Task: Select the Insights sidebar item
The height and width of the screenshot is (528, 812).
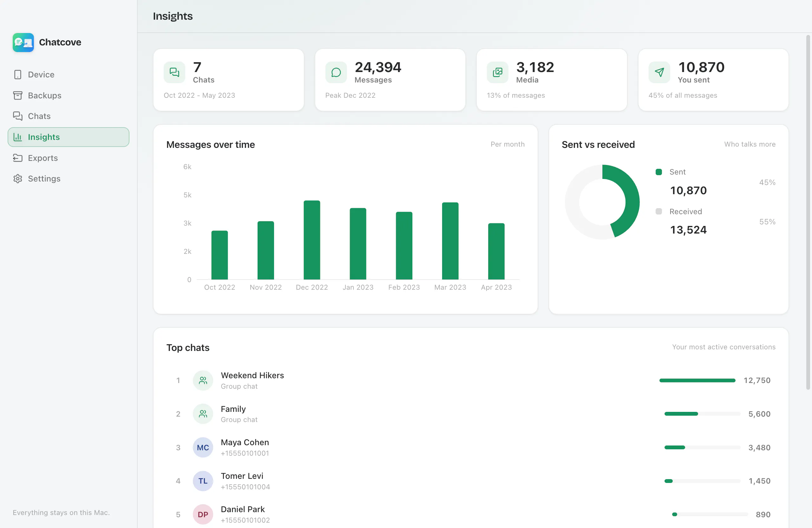Action: [x=69, y=137]
